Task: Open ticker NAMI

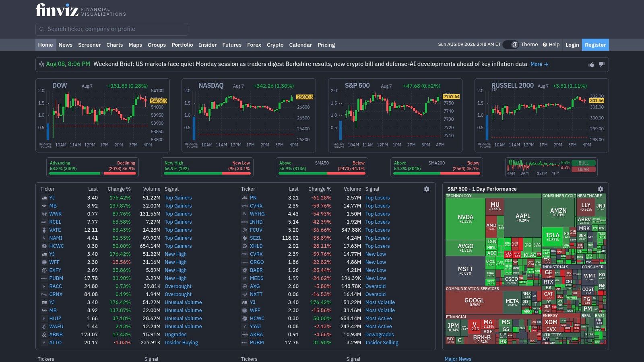Action: 56,238
